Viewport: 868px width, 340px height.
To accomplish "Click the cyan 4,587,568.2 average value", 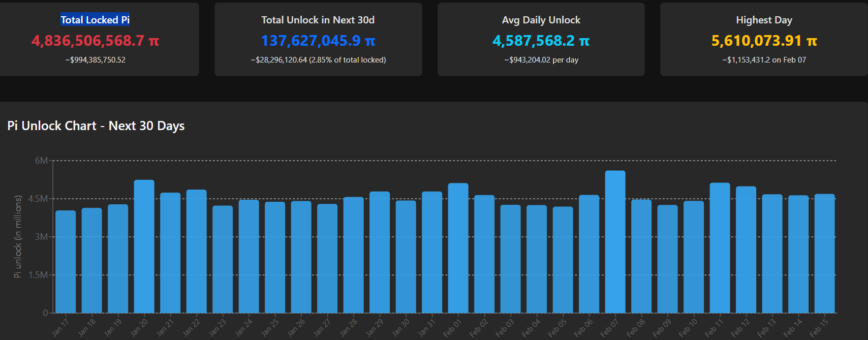I will click(x=533, y=41).
